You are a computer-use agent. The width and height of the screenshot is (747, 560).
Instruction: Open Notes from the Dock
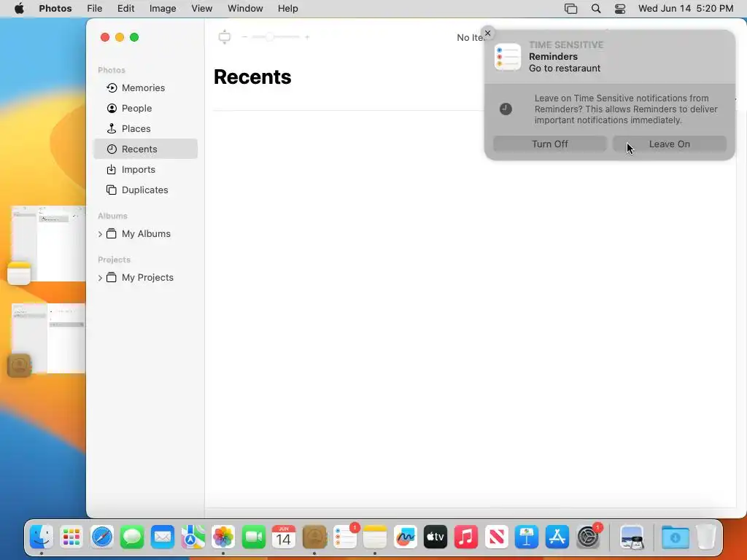375,537
